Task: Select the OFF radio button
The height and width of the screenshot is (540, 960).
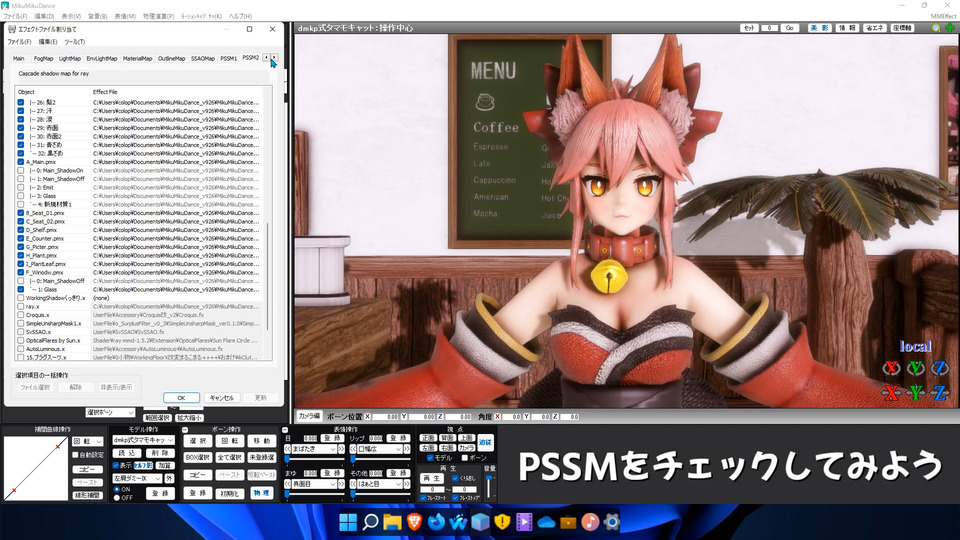Action: [x=117, y=497]
